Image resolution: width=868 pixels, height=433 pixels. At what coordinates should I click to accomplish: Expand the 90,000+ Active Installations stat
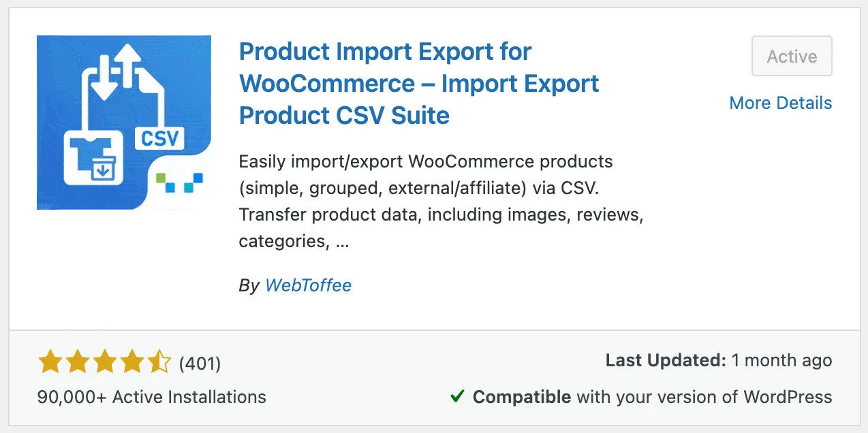[151, 396]
